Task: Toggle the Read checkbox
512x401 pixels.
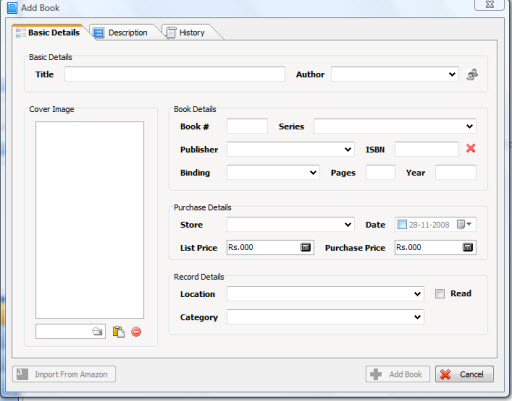Action: (440, 294)
